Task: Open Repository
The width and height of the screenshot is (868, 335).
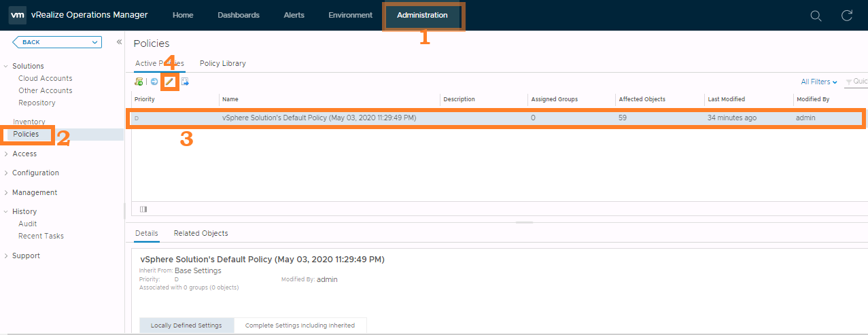Action: pos(37,103)
